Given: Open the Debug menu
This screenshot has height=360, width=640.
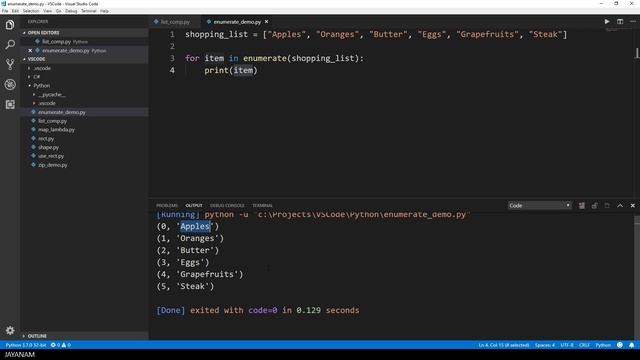Looking at the screenshot, I should click(71, 11).
